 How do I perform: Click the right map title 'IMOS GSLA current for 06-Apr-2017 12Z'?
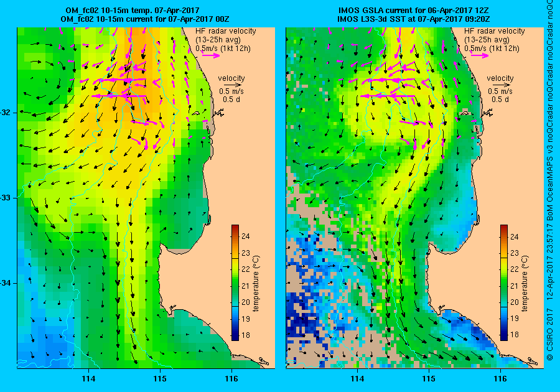(414, 11)
